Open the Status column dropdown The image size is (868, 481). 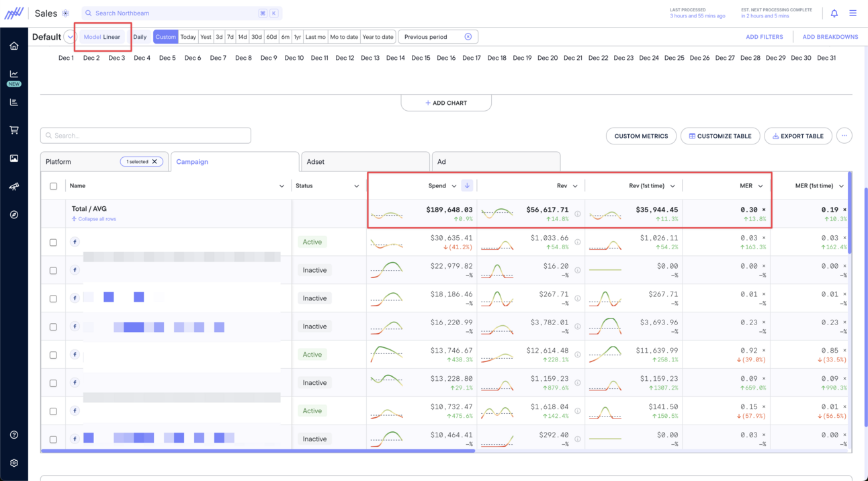(356, 186)
